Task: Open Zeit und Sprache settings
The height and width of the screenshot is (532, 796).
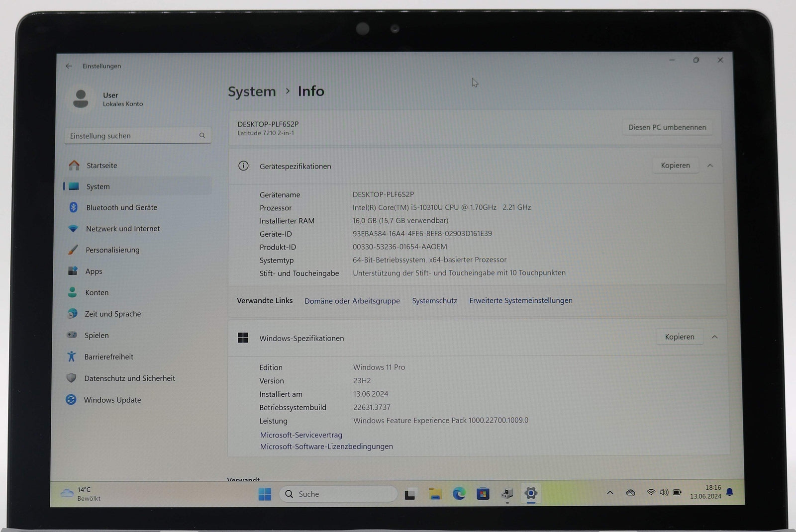Action: [x=112, y=314]
